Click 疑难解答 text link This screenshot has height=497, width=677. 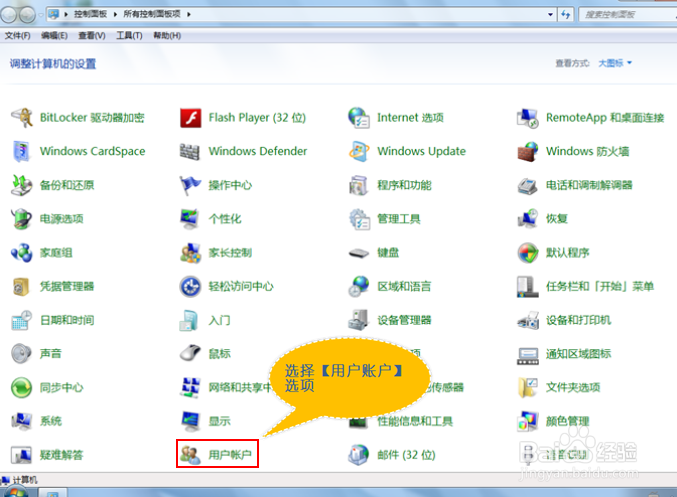coord(61,455)
